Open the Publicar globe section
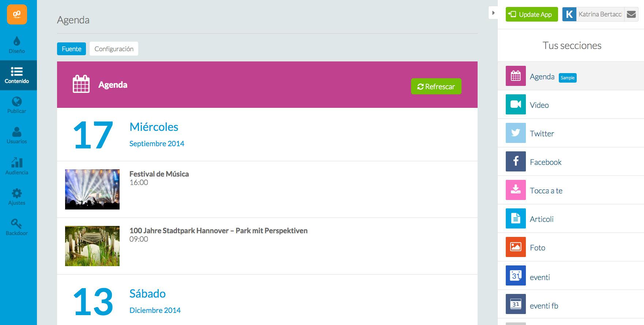The width and height of the screenshot is (644, 325). click(17, 105)
